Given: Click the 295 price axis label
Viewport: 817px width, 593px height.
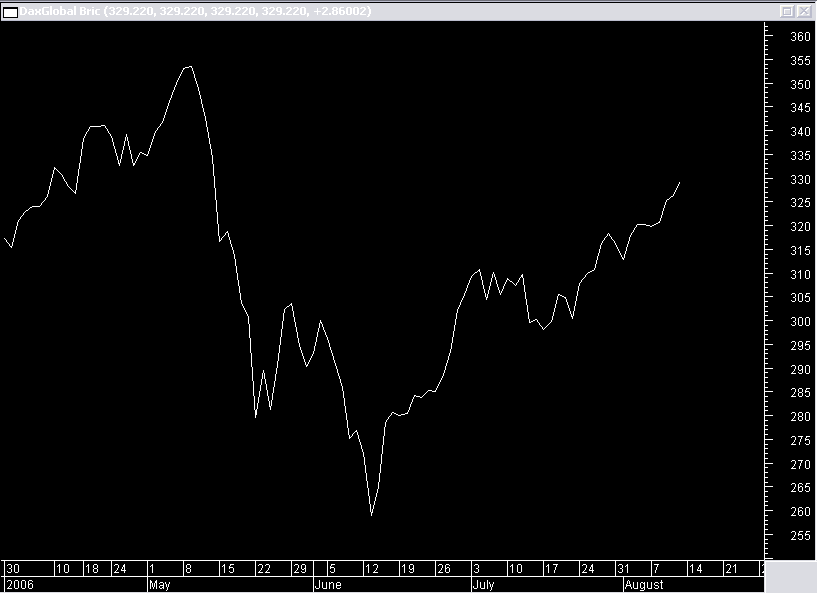Looking at the screenshot, I should coord(800,345).
